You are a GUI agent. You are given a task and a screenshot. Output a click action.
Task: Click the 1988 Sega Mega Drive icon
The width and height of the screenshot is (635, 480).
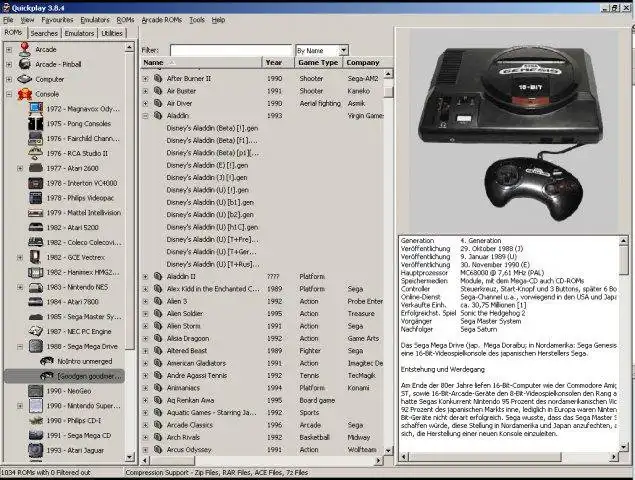pyautogui.click(x=36, y=346)
